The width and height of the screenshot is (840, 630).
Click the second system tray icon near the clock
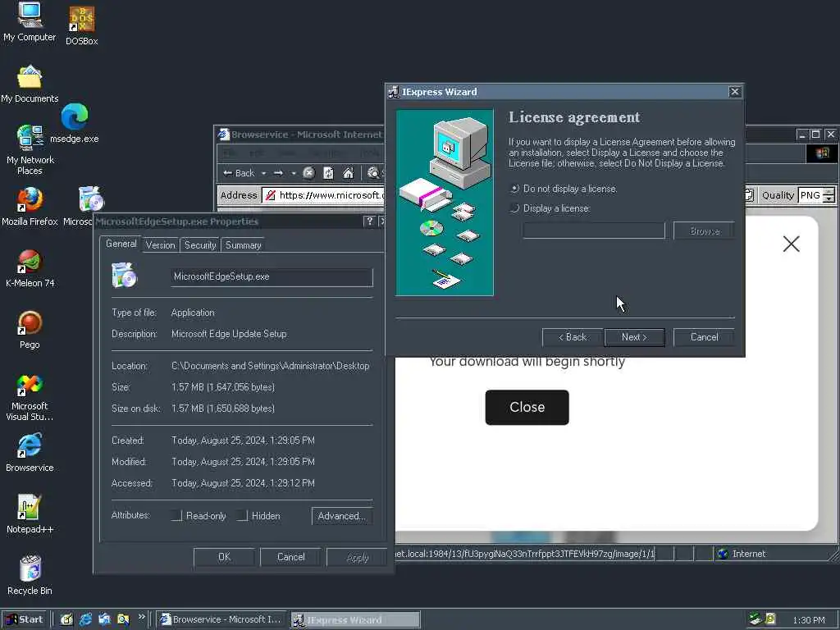(x=770, y=619)
